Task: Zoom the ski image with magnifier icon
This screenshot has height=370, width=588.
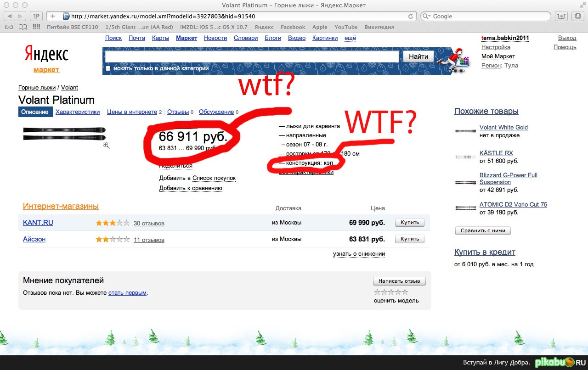Action: tap(106, 146)
